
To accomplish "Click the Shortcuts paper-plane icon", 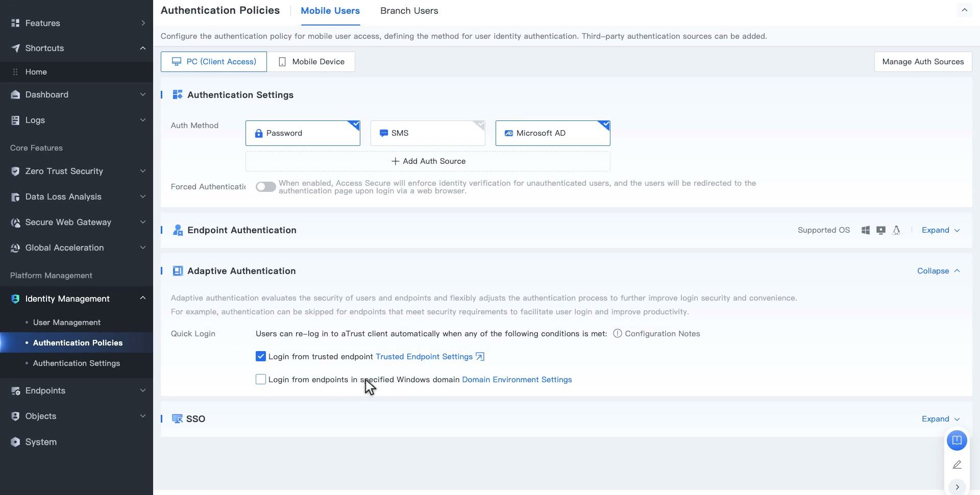I will tap(15, 48).
